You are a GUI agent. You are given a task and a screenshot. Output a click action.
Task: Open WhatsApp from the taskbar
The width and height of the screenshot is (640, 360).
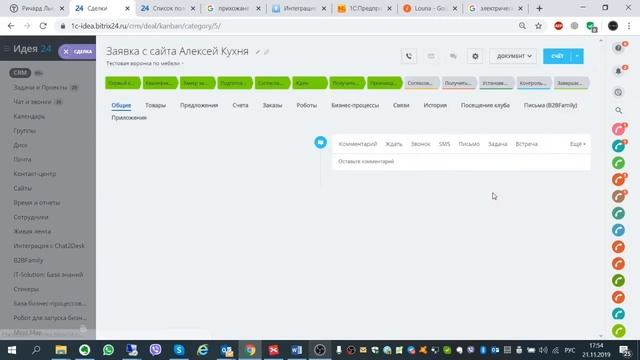click(108, 350)
